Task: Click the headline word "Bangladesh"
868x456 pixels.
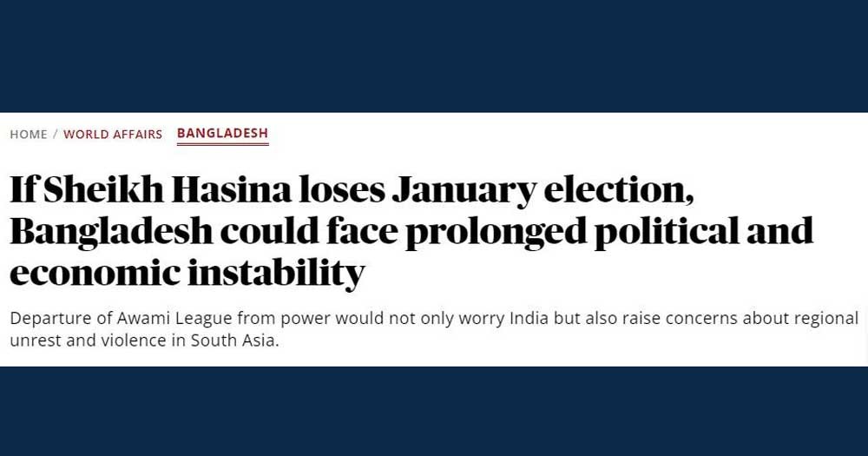Action: (x=111, y=231)
